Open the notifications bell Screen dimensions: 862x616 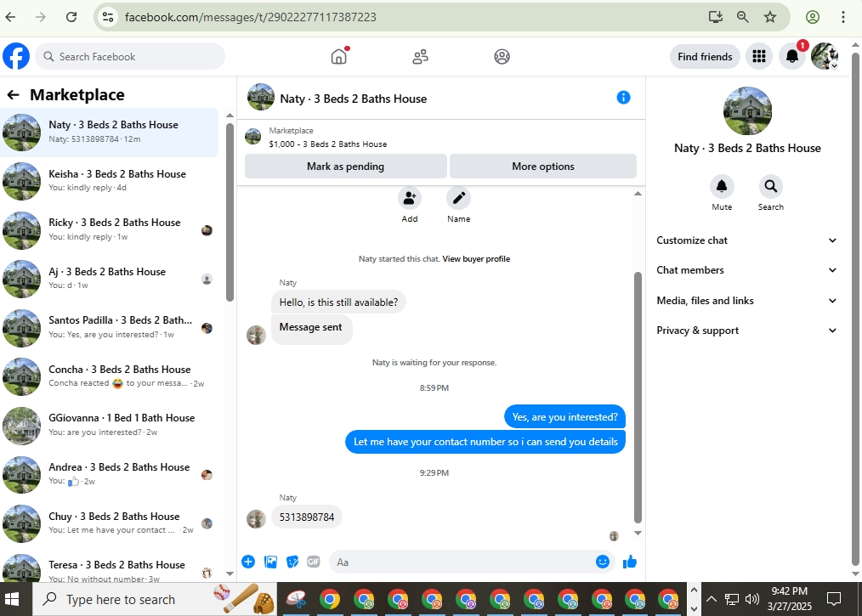click(x=792, y=56)
